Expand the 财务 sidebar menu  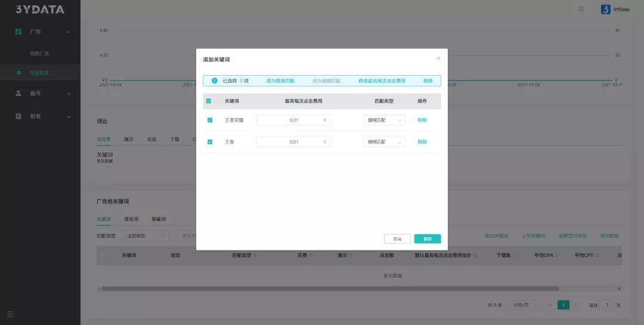(69, 117)
